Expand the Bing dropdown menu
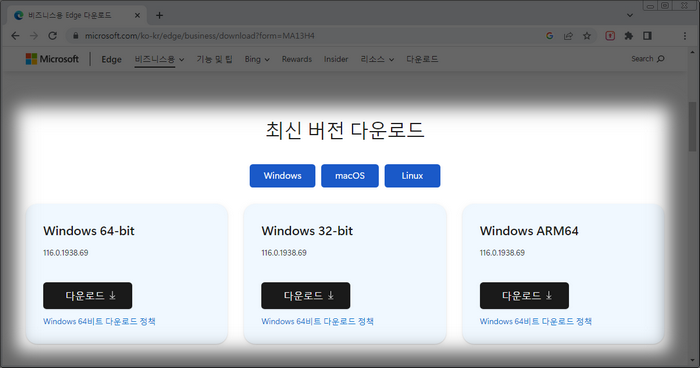700x368 pixels. point(257,59)
